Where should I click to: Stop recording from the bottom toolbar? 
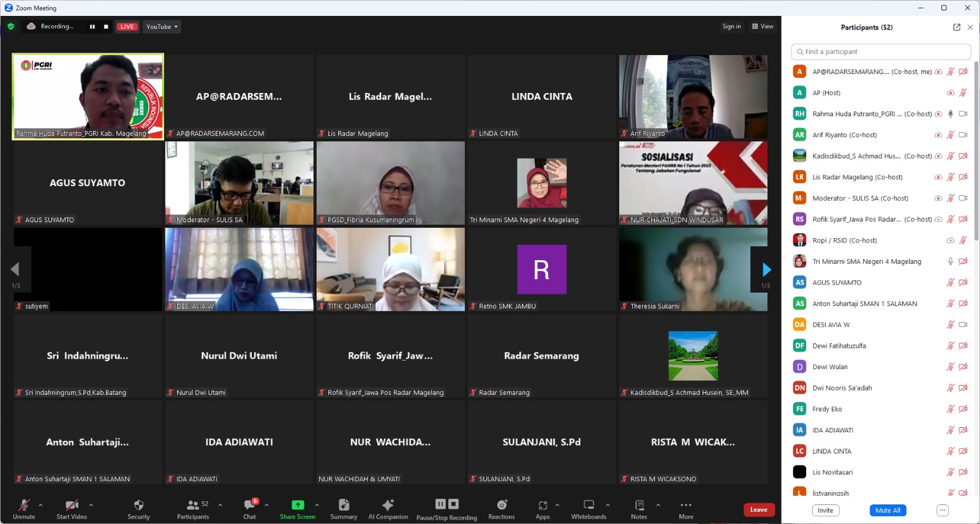click(453, 504)
